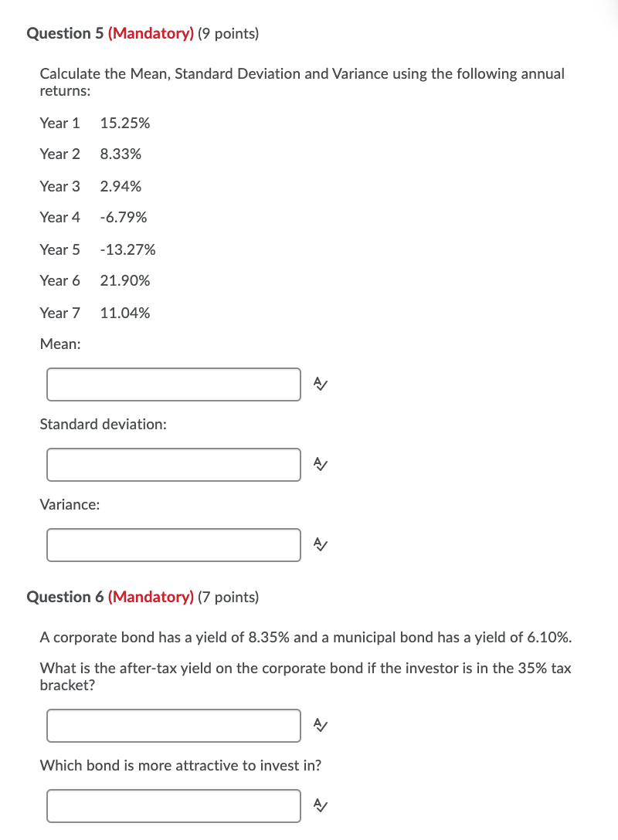Viewport: 618px width, 840px height.
Task: Click the Mandatory label in Question 5
Action: (x=151, y=33)
